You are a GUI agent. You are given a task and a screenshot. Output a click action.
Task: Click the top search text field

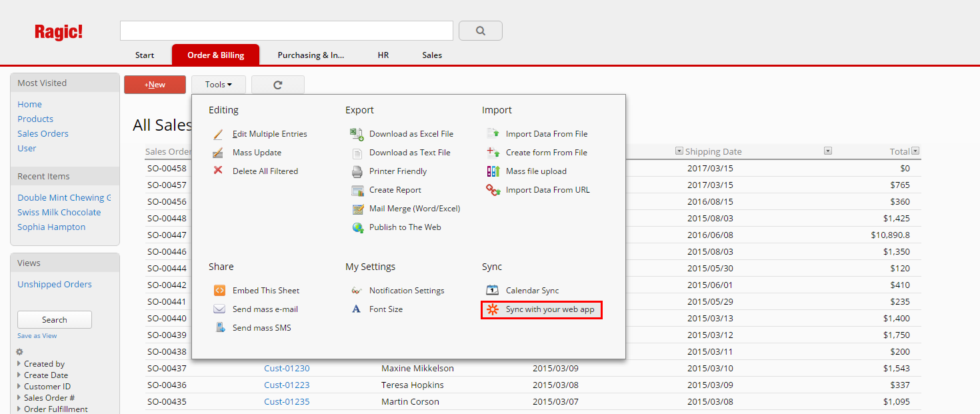coord(286,31)
